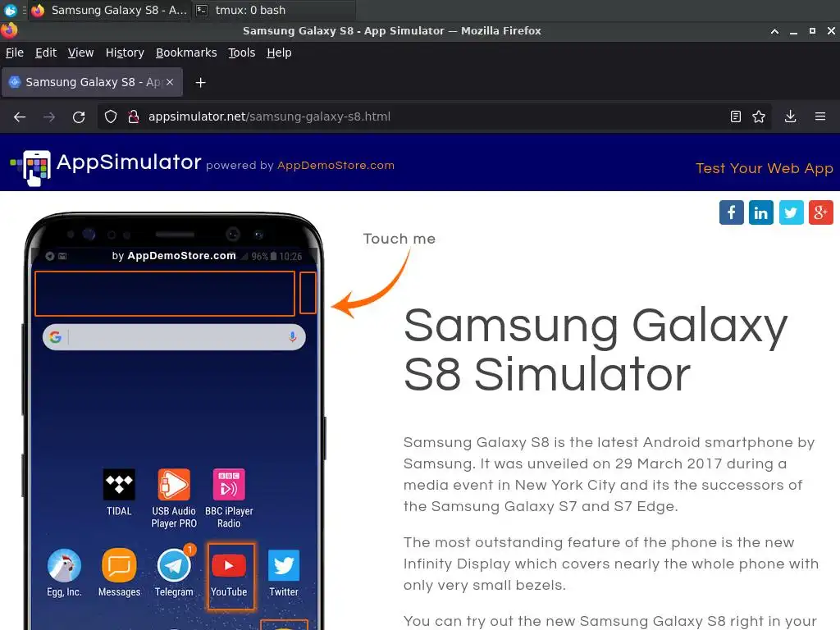
Task: Open a new tab with plus button
Action: (x=200, y=83)
